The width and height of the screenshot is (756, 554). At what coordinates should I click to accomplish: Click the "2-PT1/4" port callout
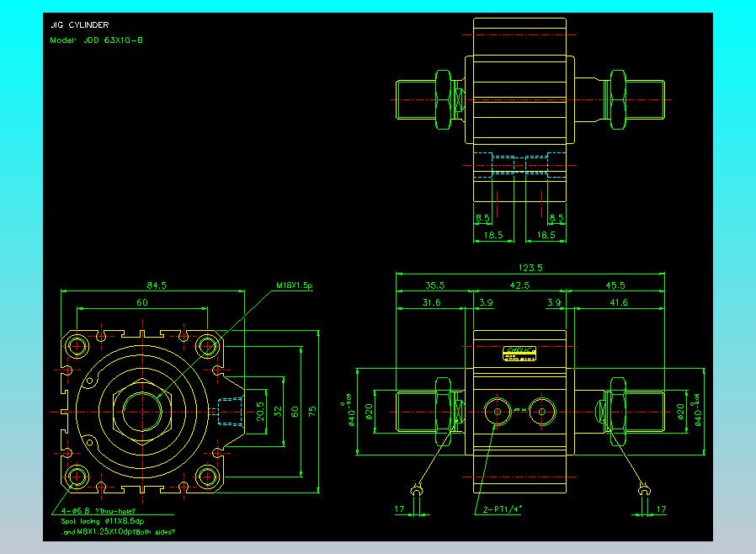[x=503, y=509]
